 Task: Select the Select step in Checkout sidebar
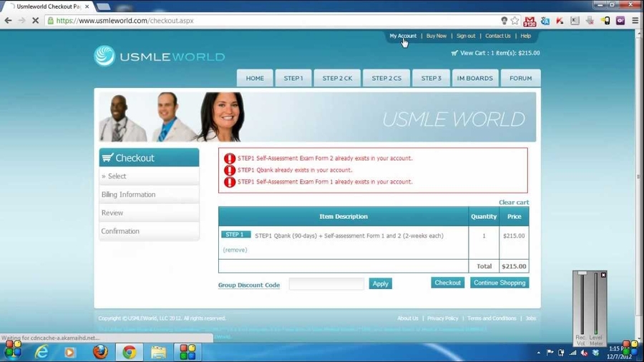click(149, 176)
